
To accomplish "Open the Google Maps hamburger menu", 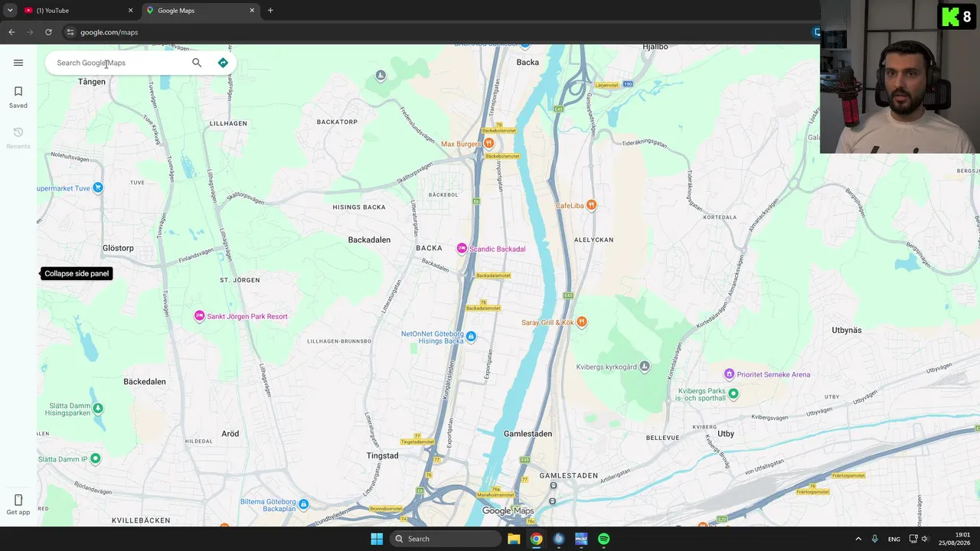I will coord(18,63).
